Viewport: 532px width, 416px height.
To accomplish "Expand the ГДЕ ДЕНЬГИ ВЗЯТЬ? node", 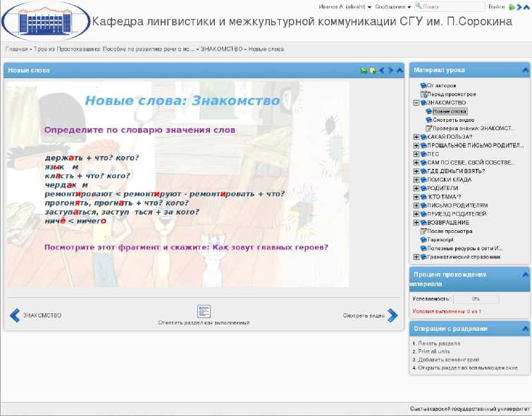I will pyautogui.click(x=416, y=171).
